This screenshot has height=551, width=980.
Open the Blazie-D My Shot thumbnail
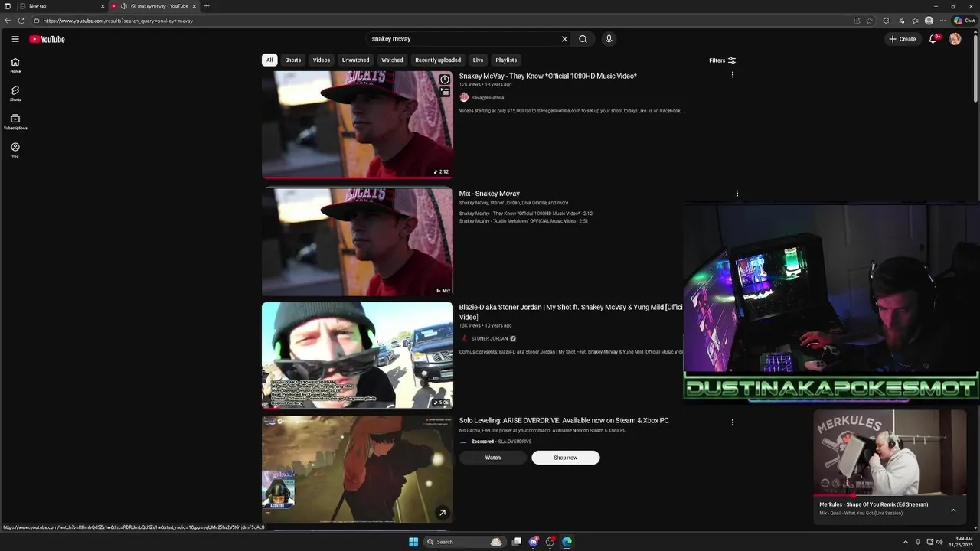click(x=358, y=356)
